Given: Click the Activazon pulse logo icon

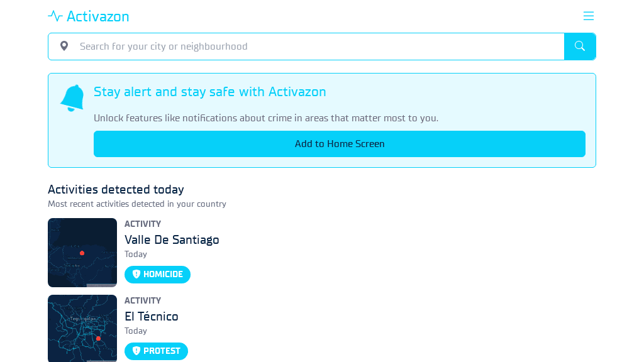Looking at the screenshot, I should pos(55,16).
